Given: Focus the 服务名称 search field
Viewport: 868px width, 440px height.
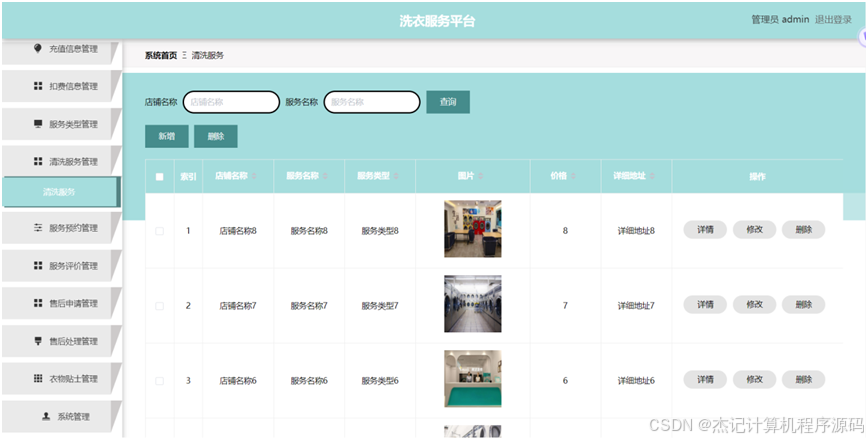Looking at the screenshot, I should [x=372, y=102].
